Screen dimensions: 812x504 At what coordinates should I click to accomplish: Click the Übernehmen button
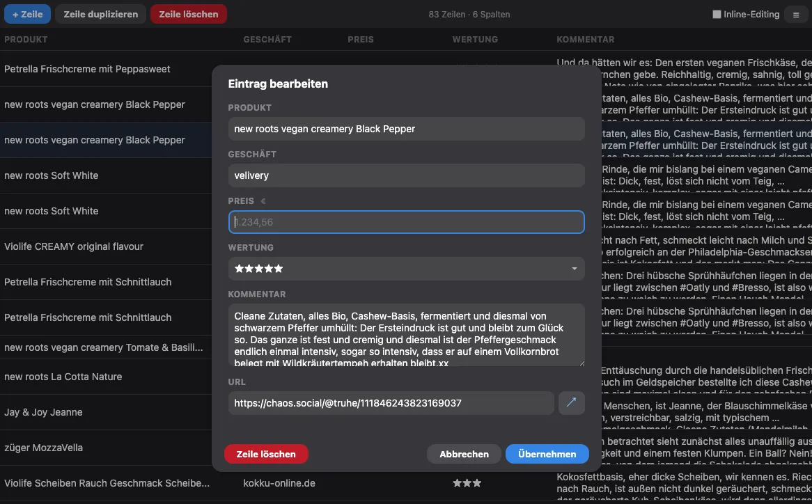547,454
